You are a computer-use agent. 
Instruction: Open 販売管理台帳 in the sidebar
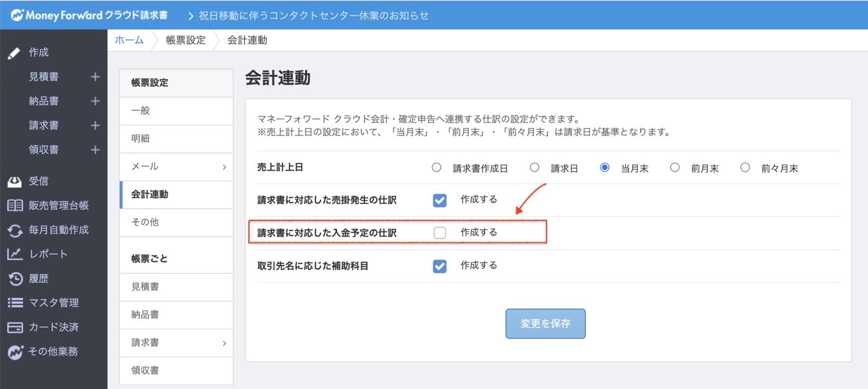point(58,206)
